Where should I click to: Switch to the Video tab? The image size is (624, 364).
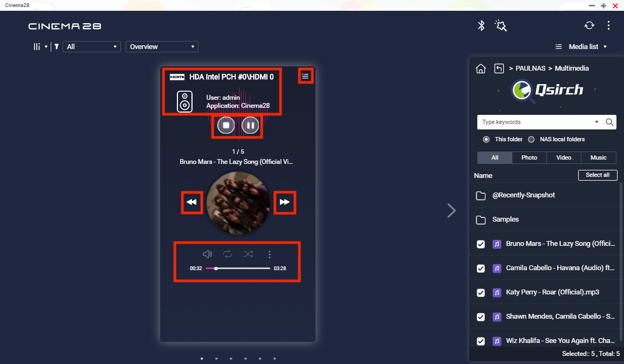(564, 157)
